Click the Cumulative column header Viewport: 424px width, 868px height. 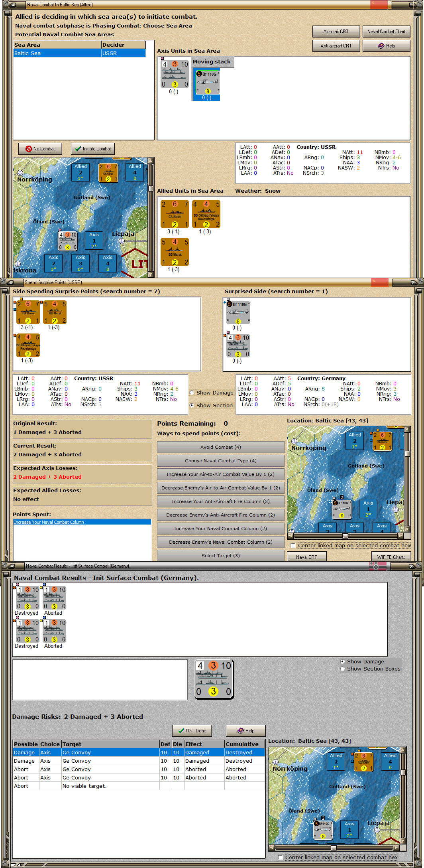click(245, 744)
